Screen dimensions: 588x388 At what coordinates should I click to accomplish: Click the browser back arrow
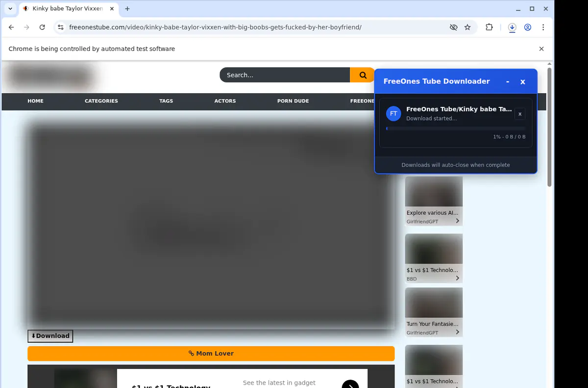pyautogui.click(x=11, y=27)
